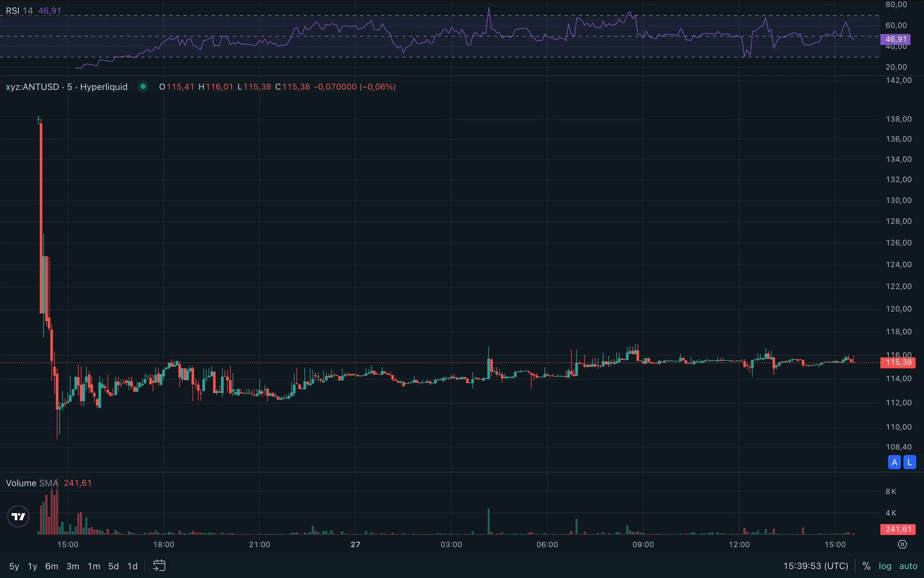The height and width of the screenshot is (578, 924).
Task: Click the −0,06% change value
Action: pos(377,87)
